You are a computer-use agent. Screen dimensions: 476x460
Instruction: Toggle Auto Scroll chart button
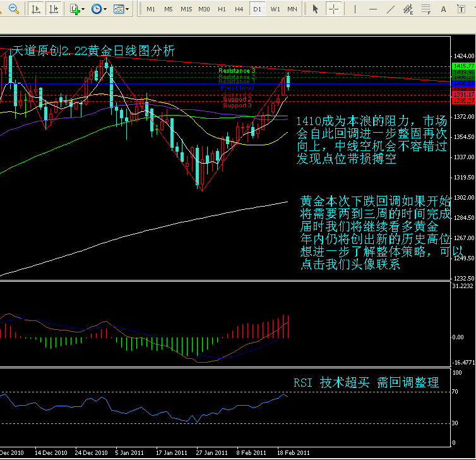[36, 9]
